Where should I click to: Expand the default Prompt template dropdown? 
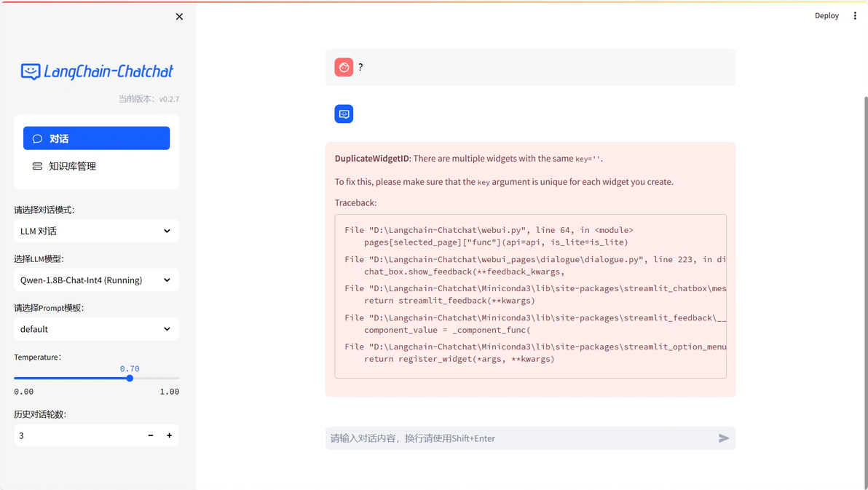(96, 329)
